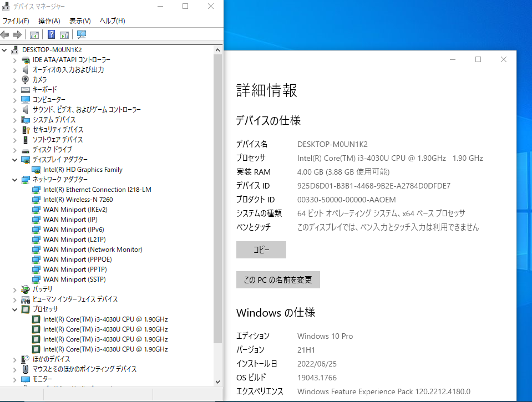Expand the ほかのデバイス node
This screenshot has width=532, height=402.
pos(14,360)
